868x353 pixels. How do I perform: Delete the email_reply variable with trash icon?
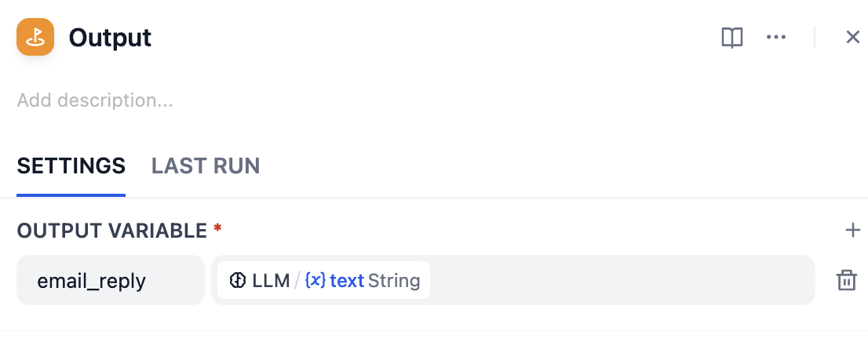[x=846, y=280]
